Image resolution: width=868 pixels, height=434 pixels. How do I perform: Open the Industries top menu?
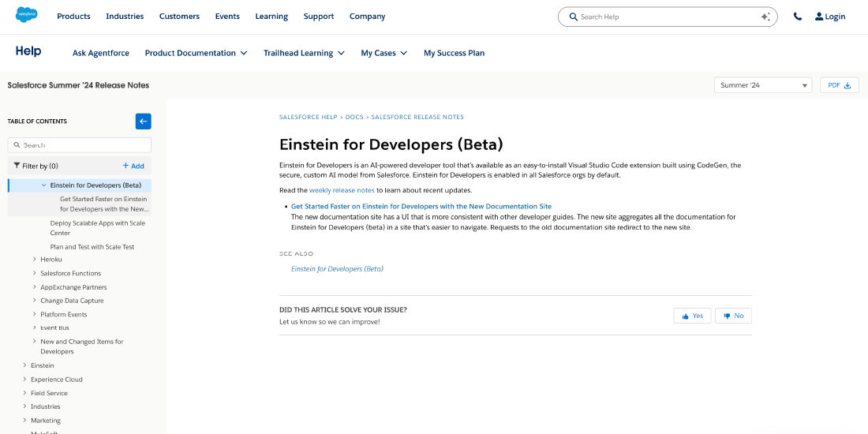tap(125, 17)
